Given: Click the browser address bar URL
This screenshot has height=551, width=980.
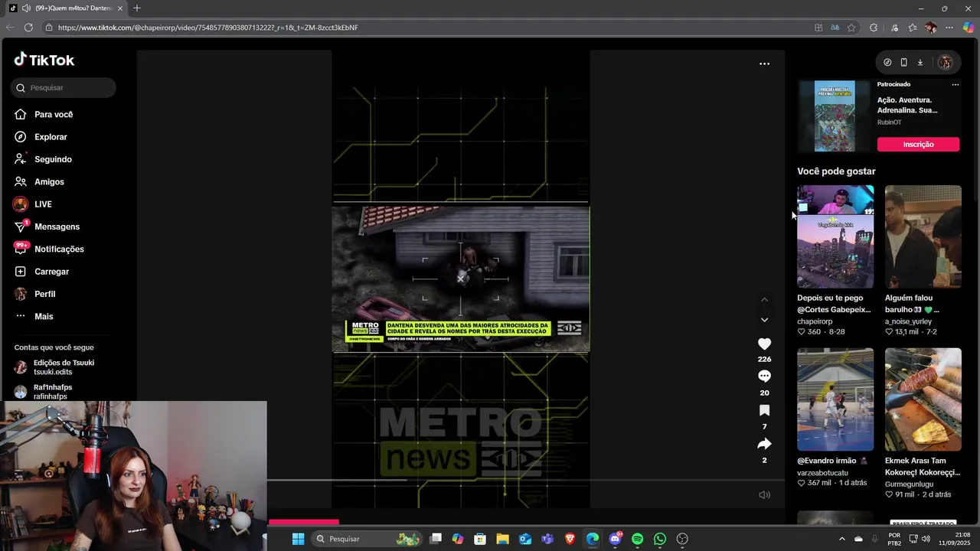Looking at the screenshot, I should pyautogui.click(x=207, y=28).
